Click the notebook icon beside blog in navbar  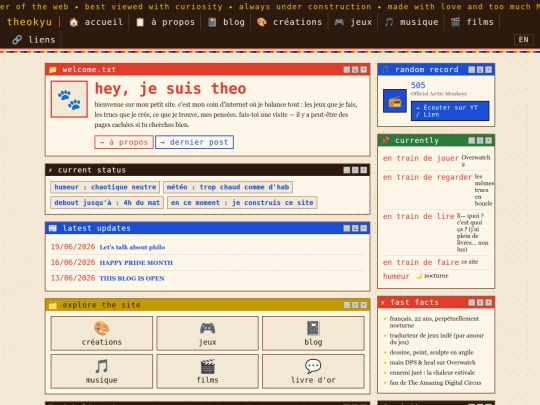click(x=212, y=22)
